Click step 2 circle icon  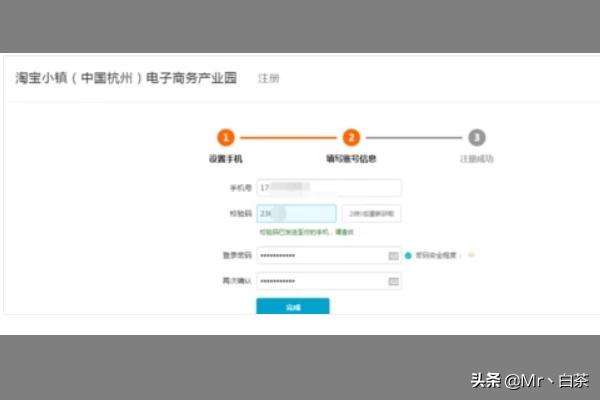pos(351,138)
